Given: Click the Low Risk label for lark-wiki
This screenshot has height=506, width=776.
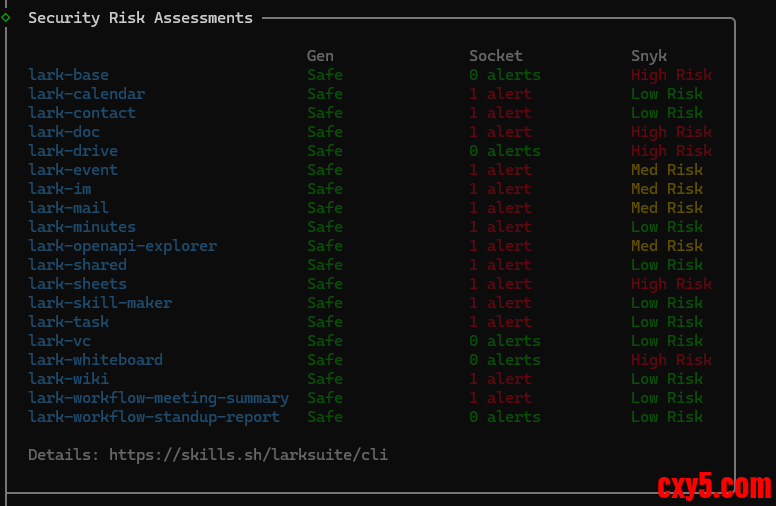Looking at the screenshot, I should 666,379.
